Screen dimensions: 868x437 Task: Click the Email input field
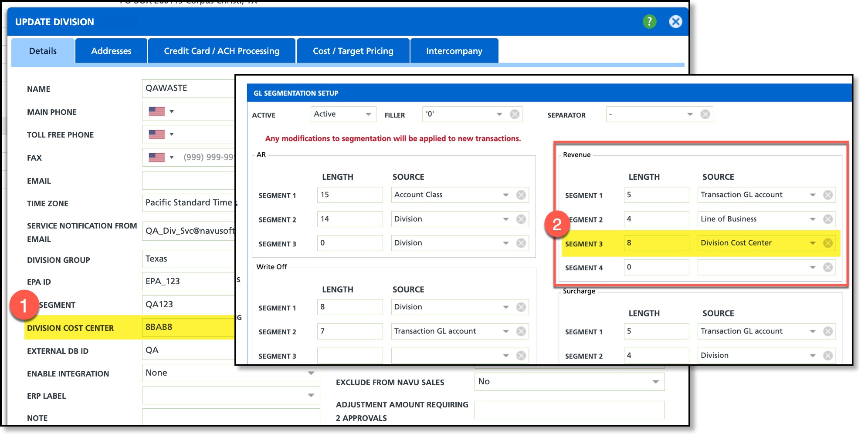click(x=188, y=181)
